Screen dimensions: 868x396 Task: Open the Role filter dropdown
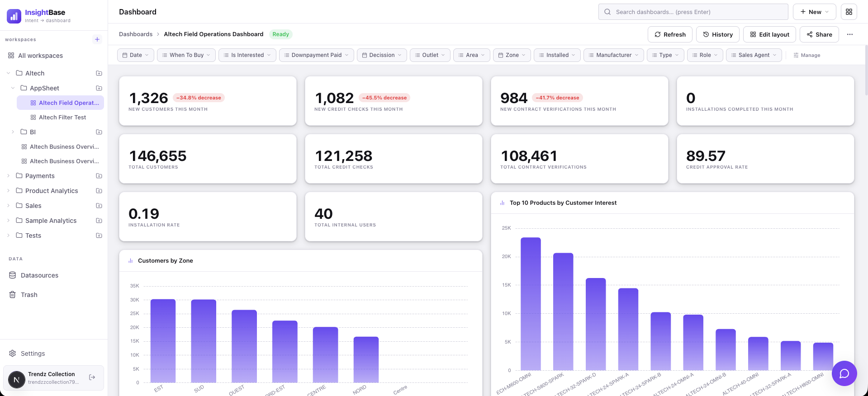pyautogui.click(x=705, y=55)
